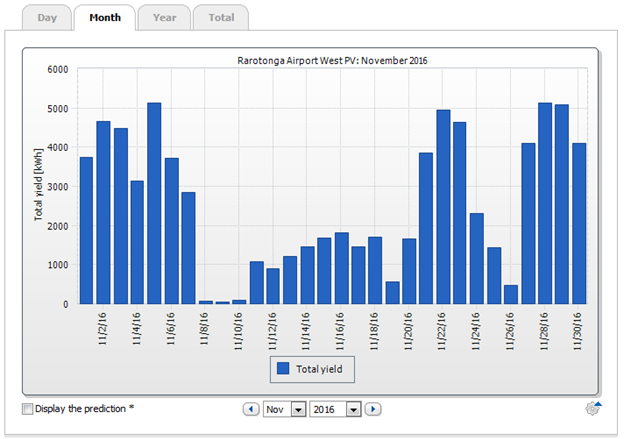Switch to the Year tab

tap(164, 18)
